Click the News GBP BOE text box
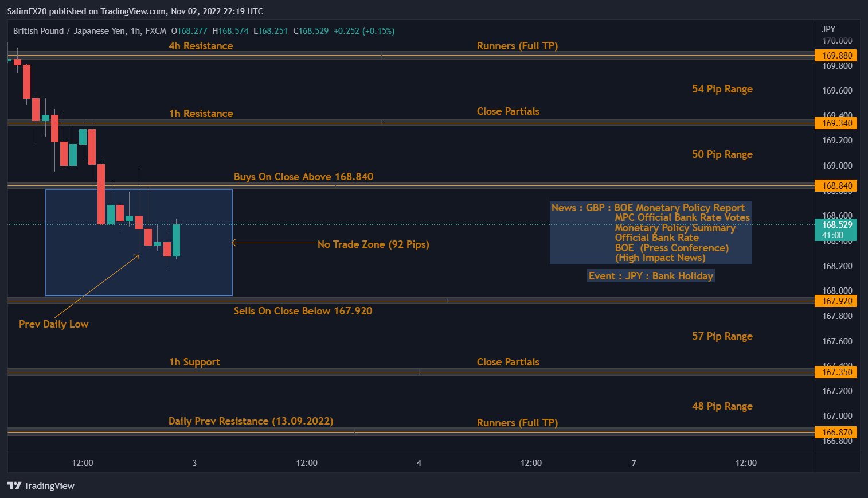 point(650,232)
